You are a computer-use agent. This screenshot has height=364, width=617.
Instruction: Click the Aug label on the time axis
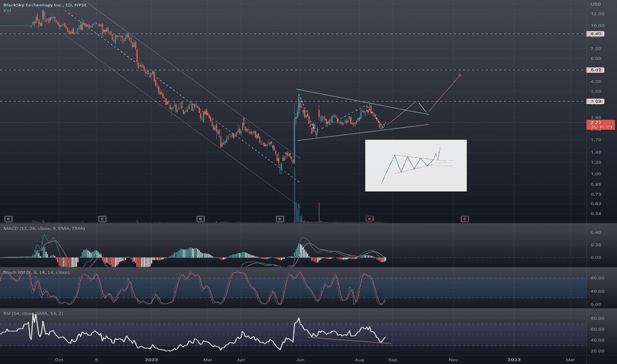pyautogui.click(x=359, y=359)
